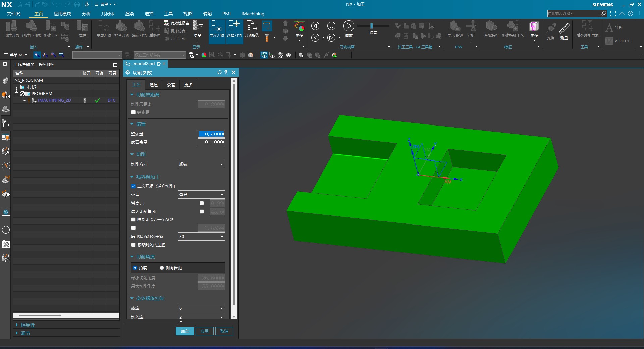Image resolution: width=644 pixels, height=349 pixels.
Task: Uncheck 二次开粗 (递升切削) checkbox
Action: (133, 186)
